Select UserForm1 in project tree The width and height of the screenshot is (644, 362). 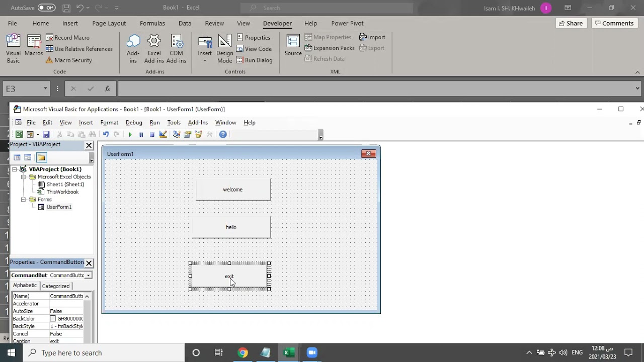click(59, 207)
